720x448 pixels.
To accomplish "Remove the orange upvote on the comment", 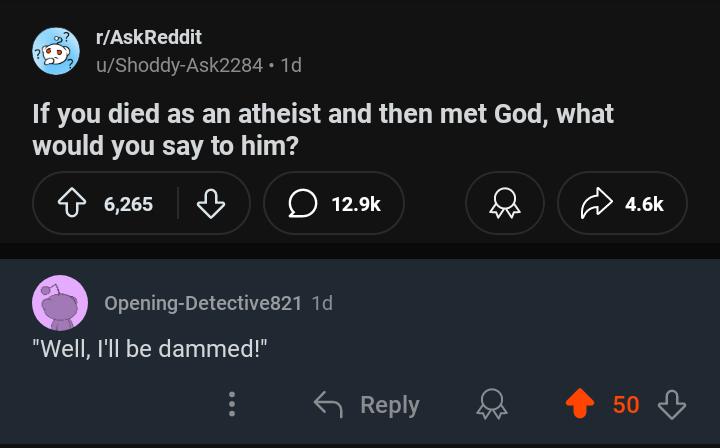I will point(580,404).
